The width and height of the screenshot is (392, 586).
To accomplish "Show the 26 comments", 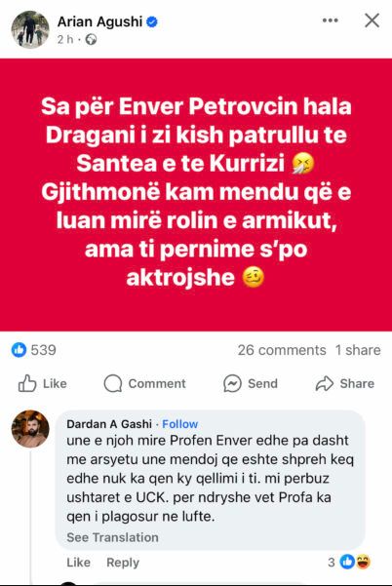I will click(282, 350).
